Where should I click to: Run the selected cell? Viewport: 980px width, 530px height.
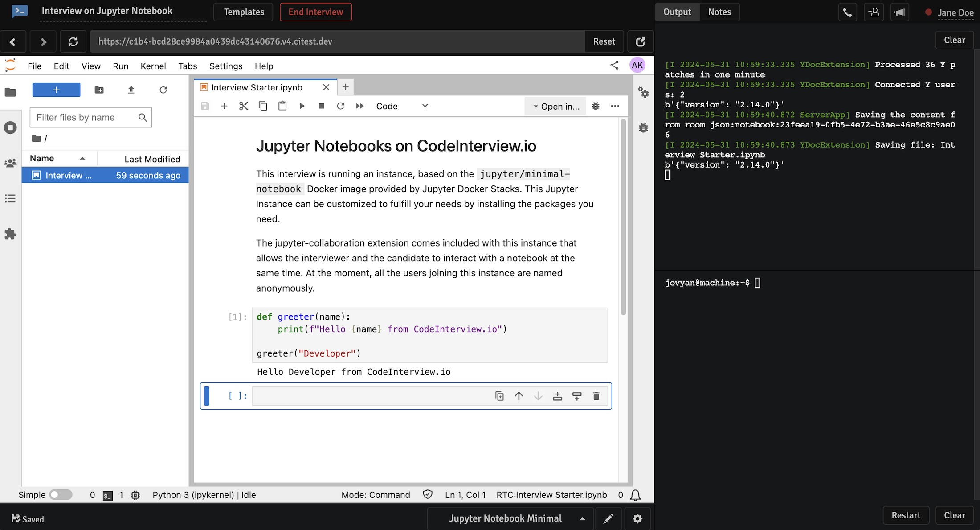tap(302, 106)
